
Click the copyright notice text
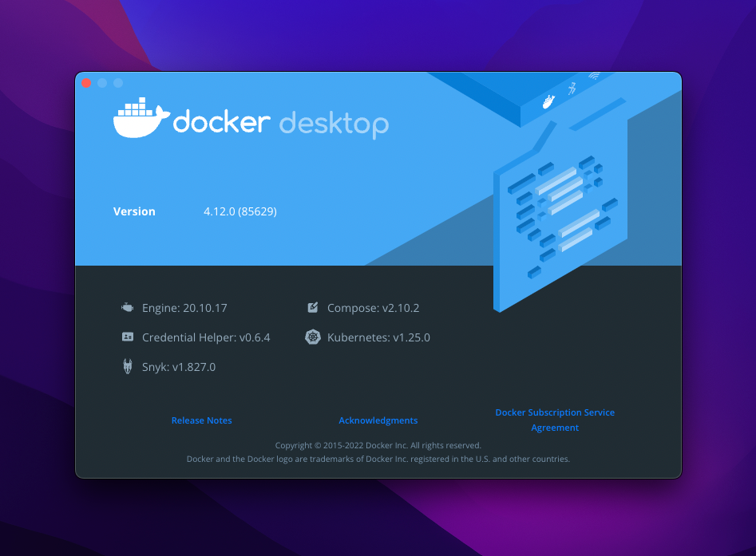(378, 445)
